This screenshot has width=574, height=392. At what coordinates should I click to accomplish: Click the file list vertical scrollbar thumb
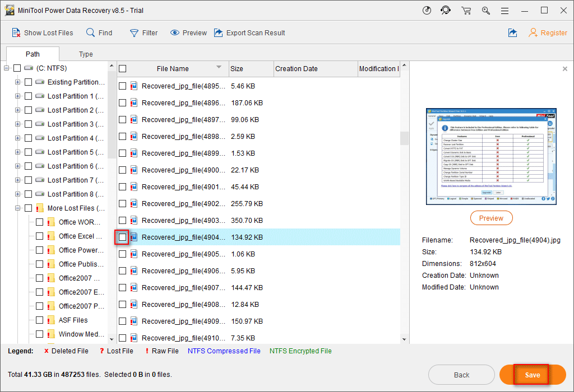(404, 138)
